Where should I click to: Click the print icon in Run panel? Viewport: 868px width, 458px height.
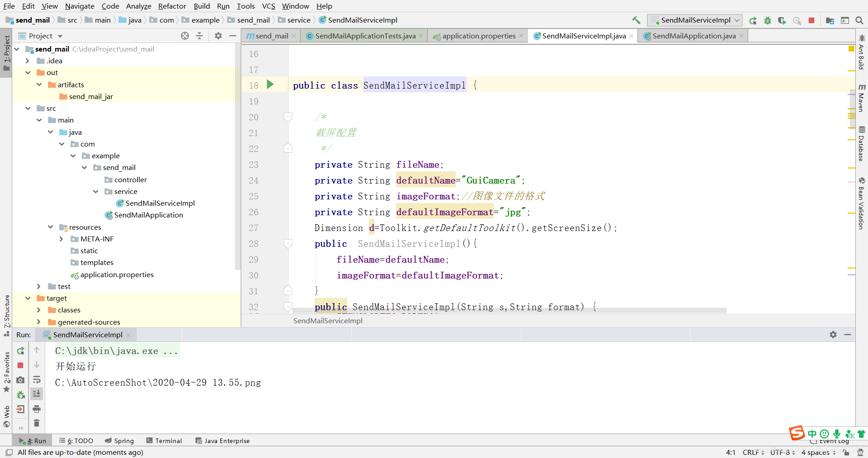point(37,409)
